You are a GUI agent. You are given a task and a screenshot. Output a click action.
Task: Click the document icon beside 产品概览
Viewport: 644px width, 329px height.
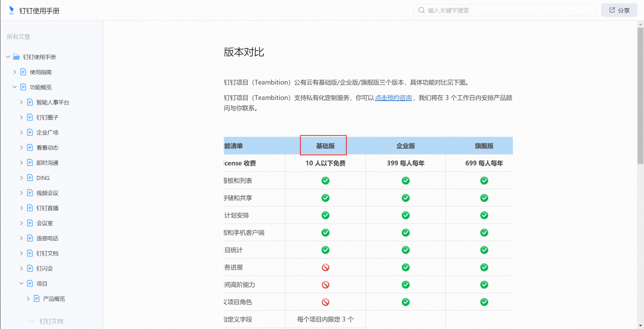point(37,299)
